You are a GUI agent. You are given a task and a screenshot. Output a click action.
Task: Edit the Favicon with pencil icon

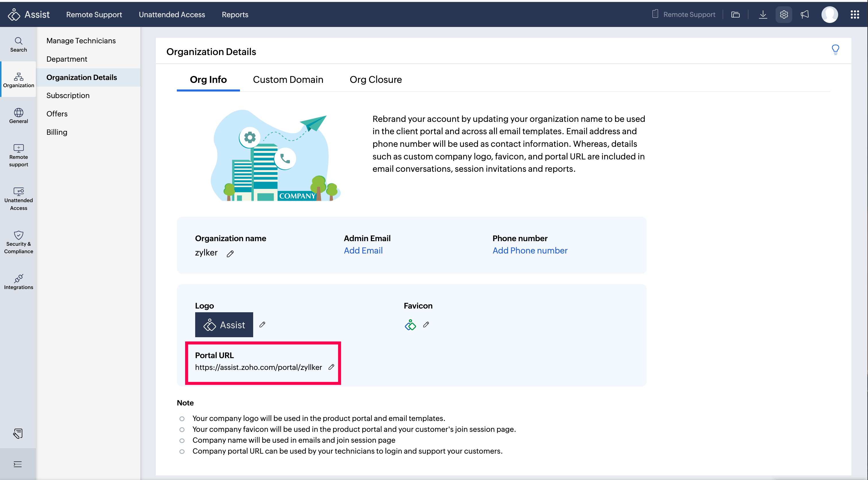pos(426,325)
